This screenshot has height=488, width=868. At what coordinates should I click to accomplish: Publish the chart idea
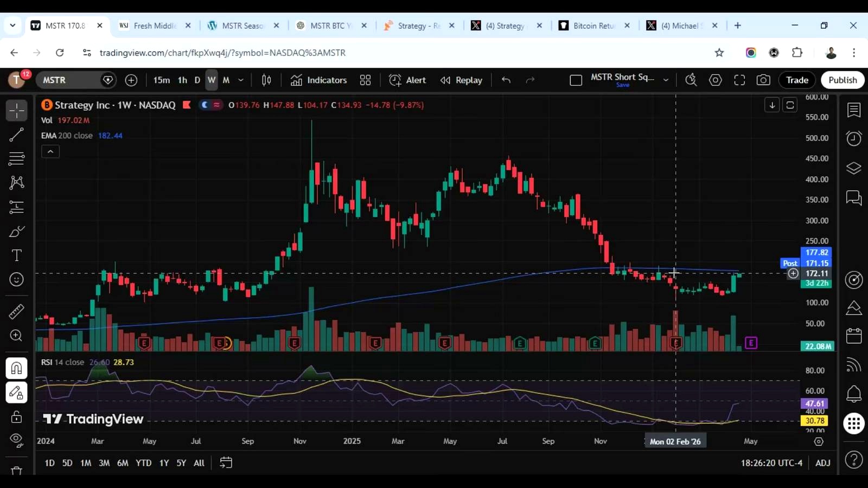click(843, 80)
